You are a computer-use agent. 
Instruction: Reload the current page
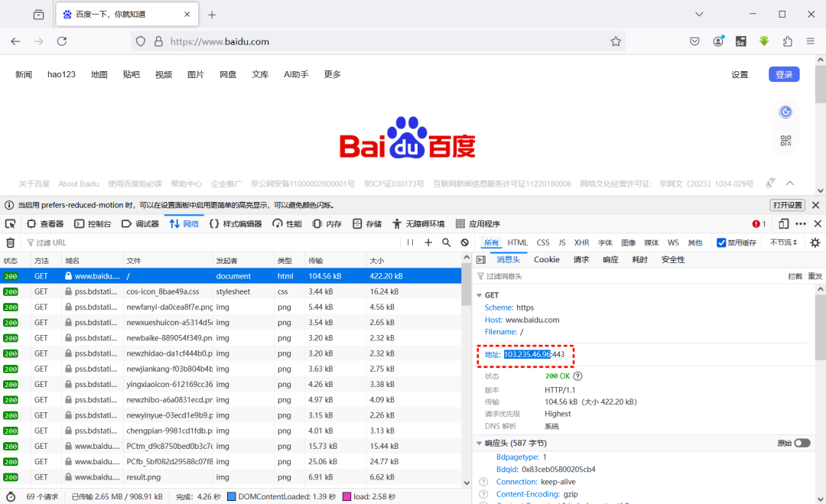point(62,41)
